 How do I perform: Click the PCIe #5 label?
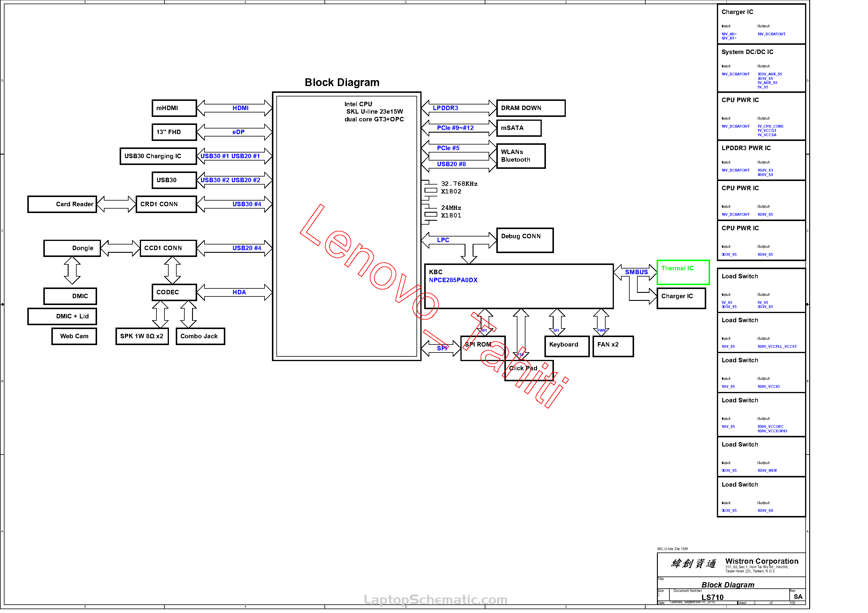point(448,148)
